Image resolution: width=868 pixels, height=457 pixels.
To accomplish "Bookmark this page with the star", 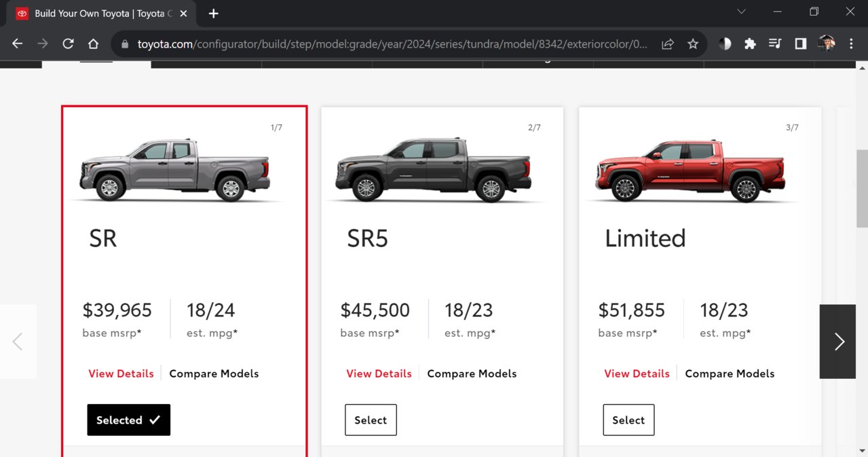I will [x=693, y=43].
